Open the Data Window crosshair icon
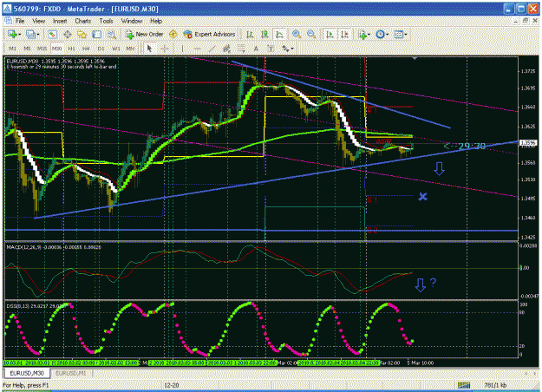Screen dimensions: 542x392 click(x=68, y=34)
